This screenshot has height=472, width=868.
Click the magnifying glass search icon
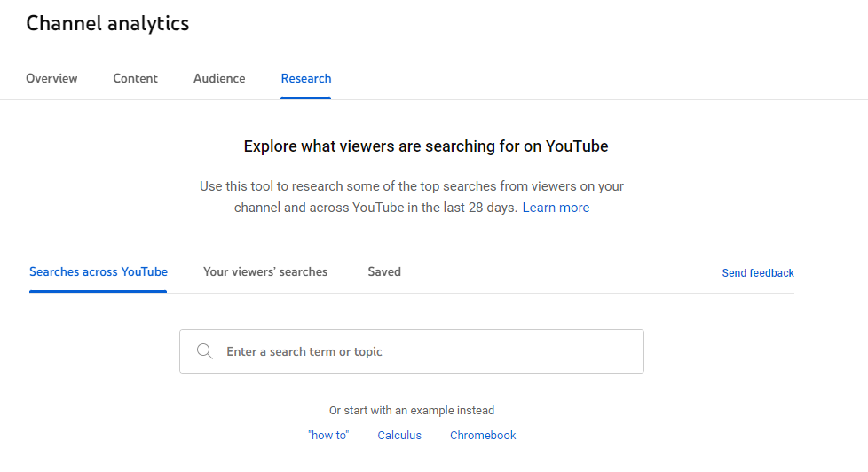[205, 351]
